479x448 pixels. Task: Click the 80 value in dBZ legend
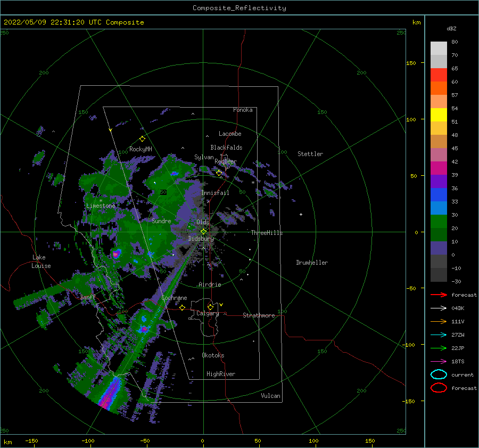tap(455, 42)
